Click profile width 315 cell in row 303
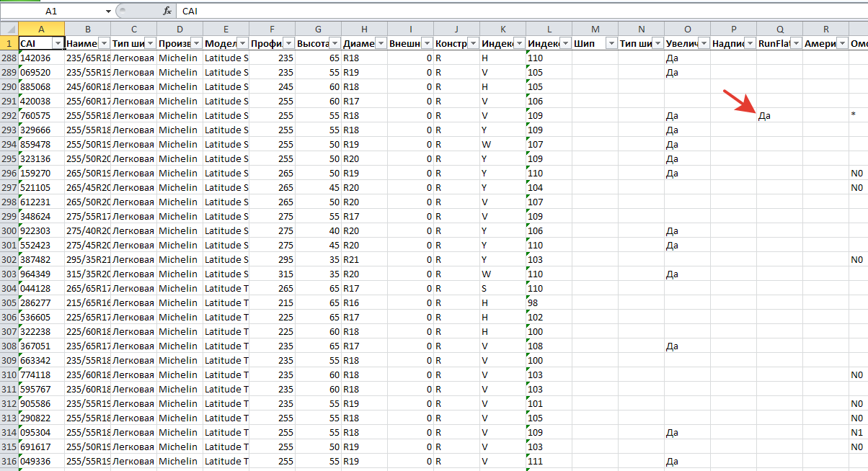The image size is (868, 471). 272,274
